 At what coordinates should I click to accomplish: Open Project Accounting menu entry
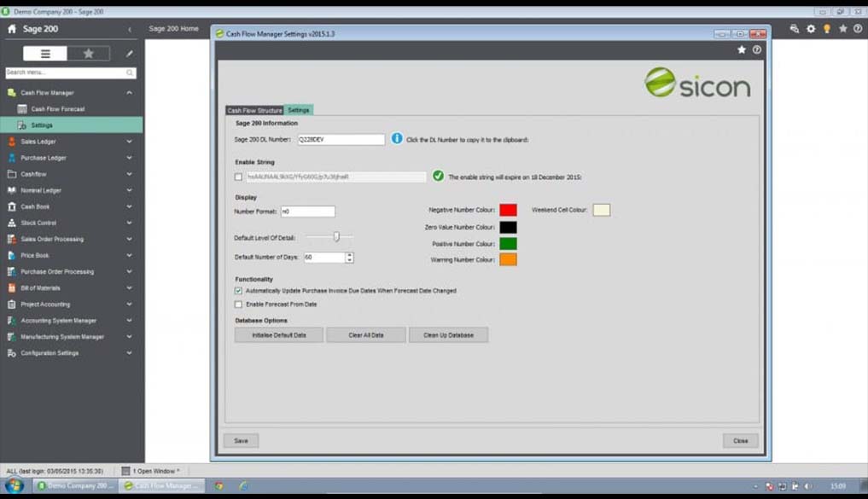45,305
